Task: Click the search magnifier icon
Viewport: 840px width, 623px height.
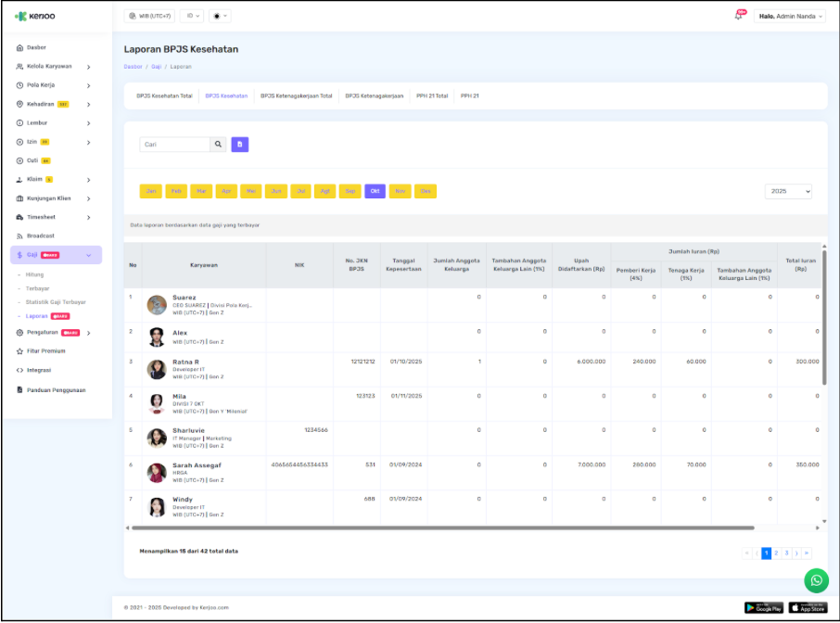Action: [219, 145]
